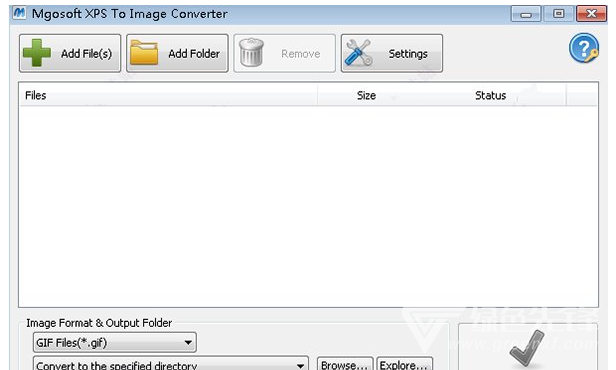Screen dimensions: 616x370
Task: Maximize the converter window
Action: tap(558, 14)
